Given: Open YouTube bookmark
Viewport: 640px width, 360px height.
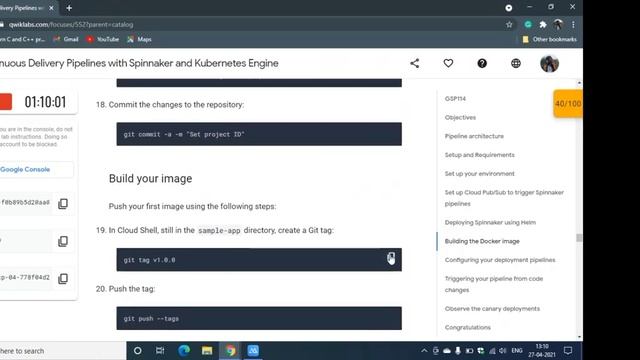Looking at the screenshot, I should (x=102, y=39).
